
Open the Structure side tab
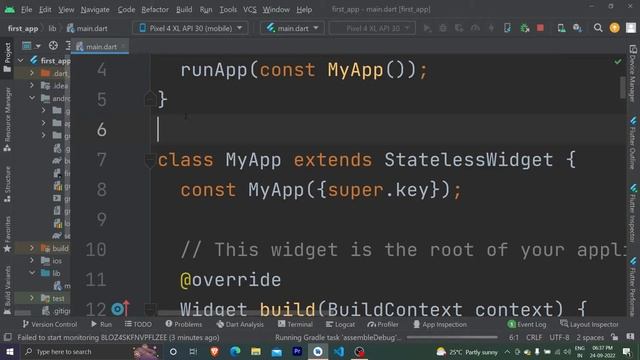(7, 184)
